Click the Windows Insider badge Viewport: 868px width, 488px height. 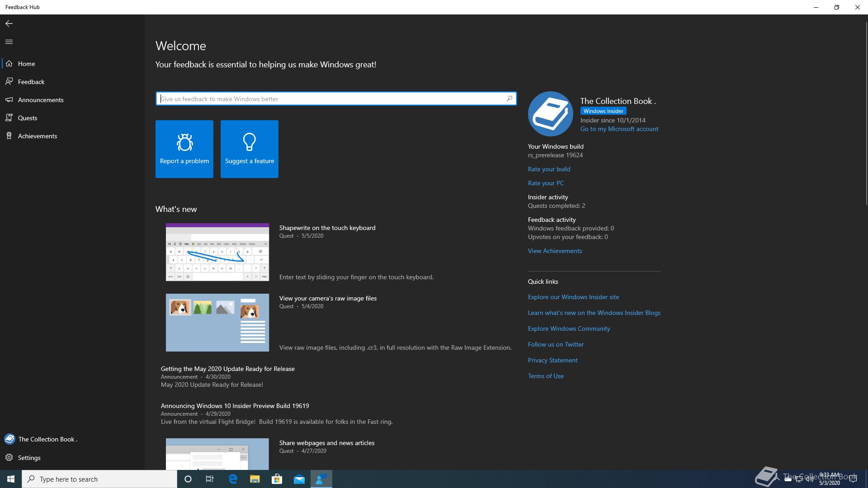coord(603,111)
